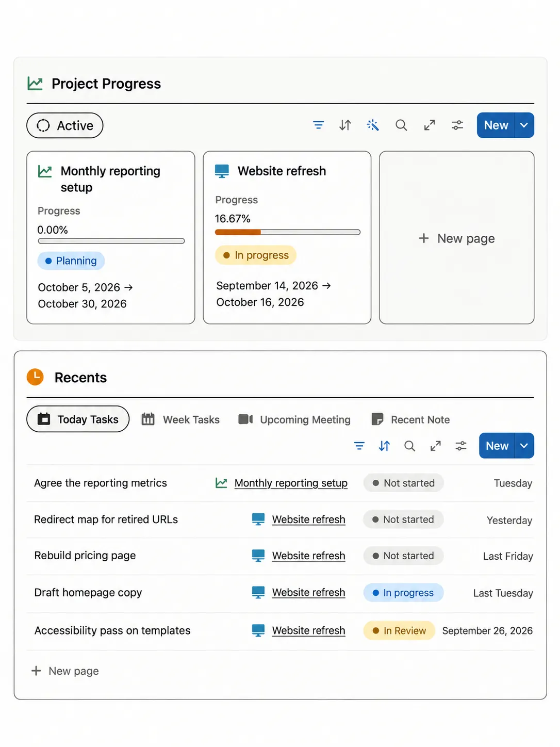
Task: Open Monthly reporting setup link in first task row
Action: coord(291,483)
